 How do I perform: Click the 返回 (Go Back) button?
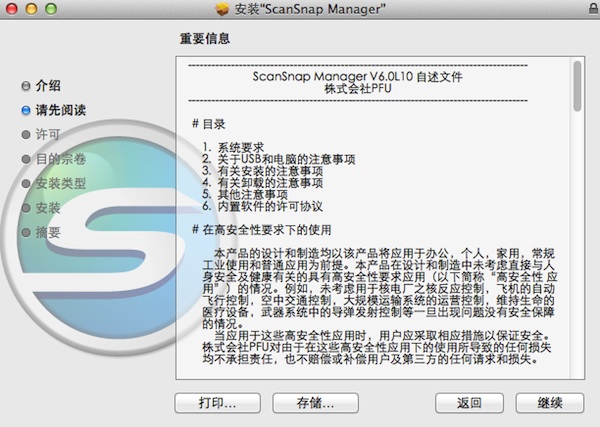click(x=469, y=403)
